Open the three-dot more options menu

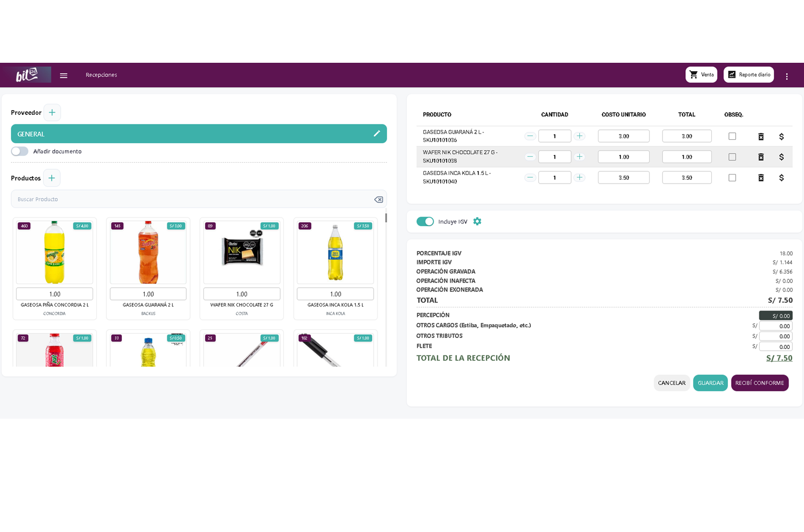pos(786,76)
